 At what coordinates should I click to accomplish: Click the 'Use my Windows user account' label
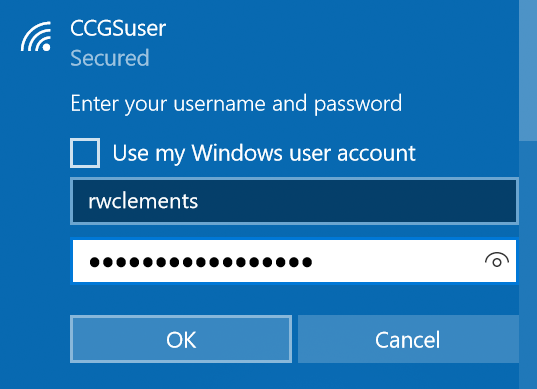pyautogui.click(x=264, y=153)
